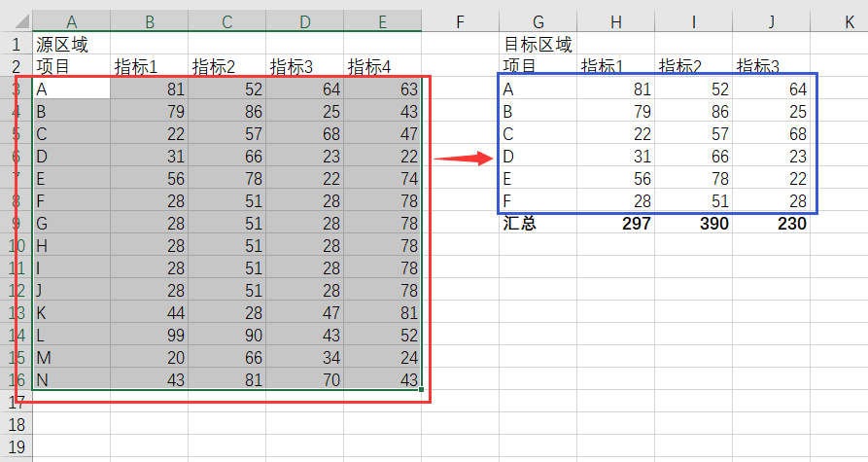Click item cell N in source table
The height and width of the screenshot is (462, 868).
[71, 379]
